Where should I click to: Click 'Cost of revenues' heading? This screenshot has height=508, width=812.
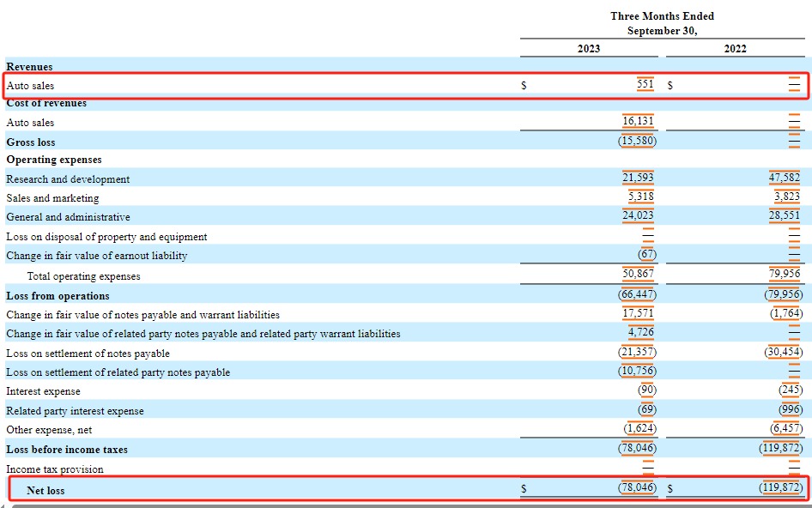tap(46, 103)
